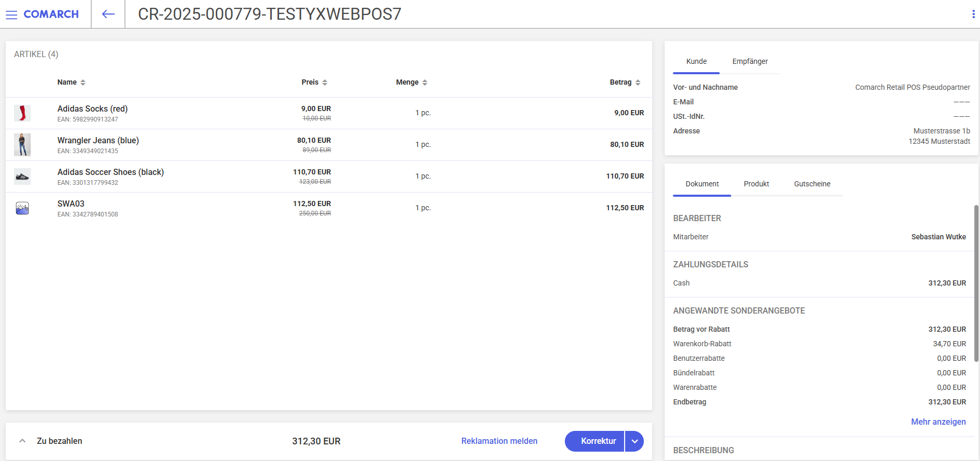Click Warenkorb-Rabatt value 34,70 EUR
The height and width of the screenshot is (461, 980).
[x=949, y=344]
